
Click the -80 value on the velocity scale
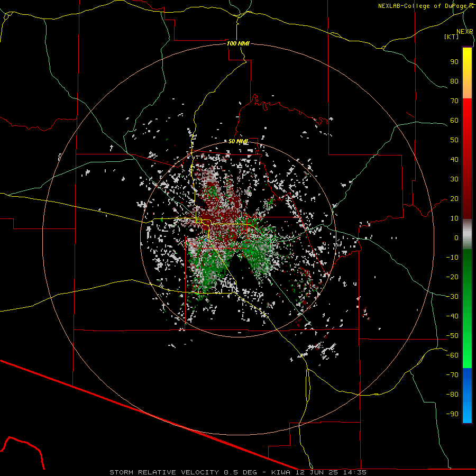tap(452, 395)
